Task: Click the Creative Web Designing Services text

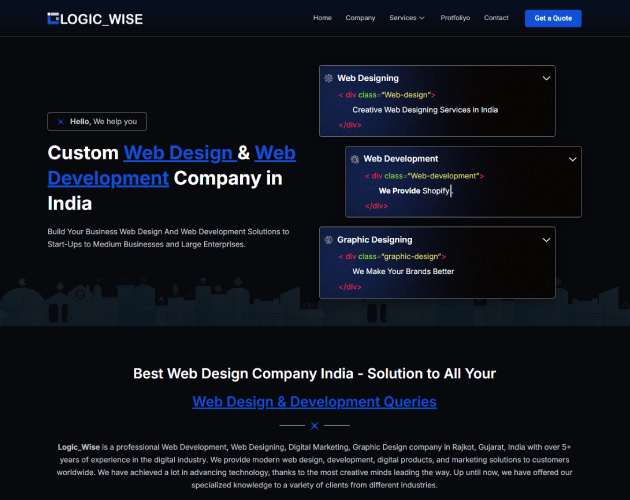Action: pos(425,110)
